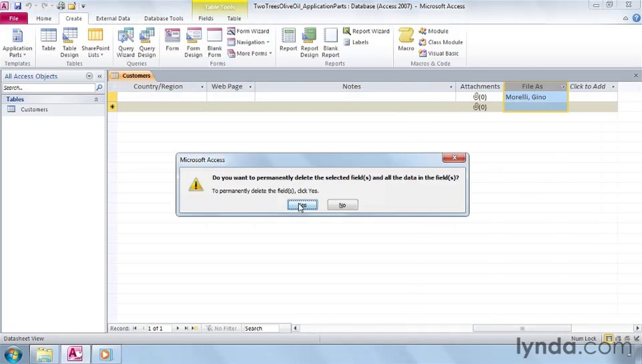642x364 pixels.
Task: Confirm deletion with Yes button
Action: 302,205
